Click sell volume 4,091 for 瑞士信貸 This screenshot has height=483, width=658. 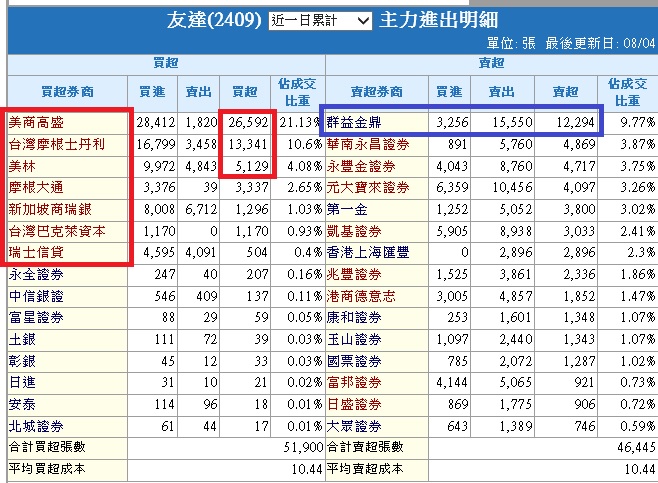pyautogui.click(x=201, y=252)
